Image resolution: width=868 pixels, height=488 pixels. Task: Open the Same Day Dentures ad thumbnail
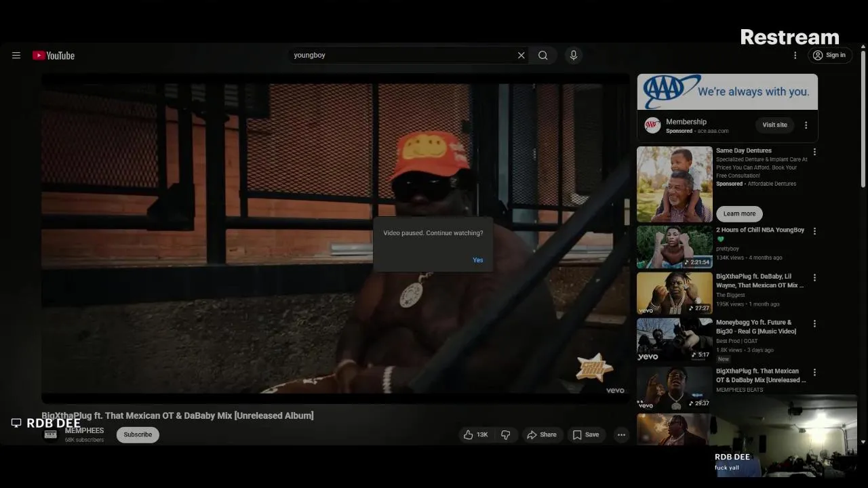675,184
